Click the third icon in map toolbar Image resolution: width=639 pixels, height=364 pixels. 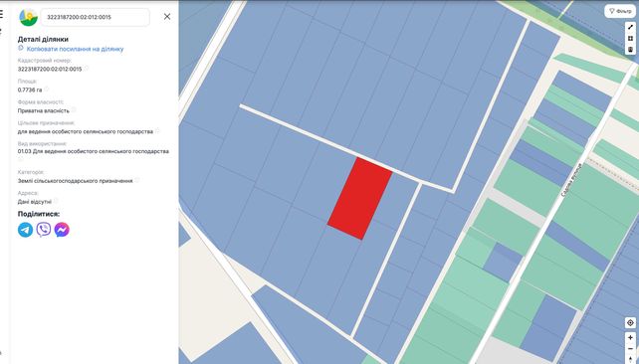(630, 50)
